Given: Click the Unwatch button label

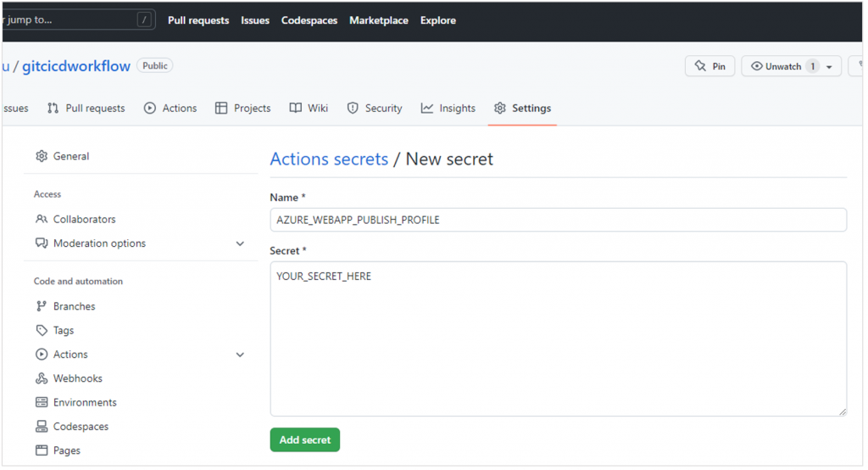Looking at the screenshot, I should tap(783, 66).
